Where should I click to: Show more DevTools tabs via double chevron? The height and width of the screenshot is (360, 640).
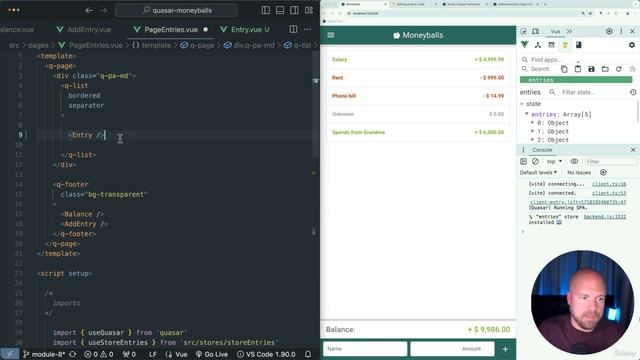569,31
